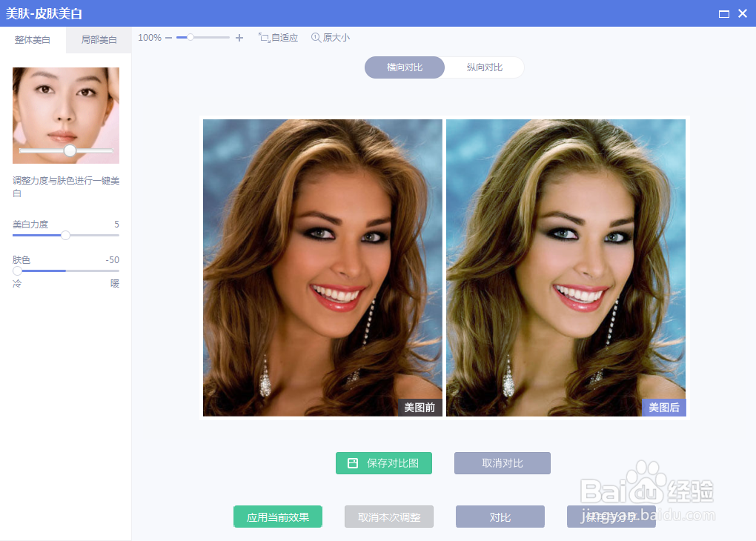Click the 自适应 fit-to-window button
The height and width of the screenshot is (541, 756).
[278, 38]
